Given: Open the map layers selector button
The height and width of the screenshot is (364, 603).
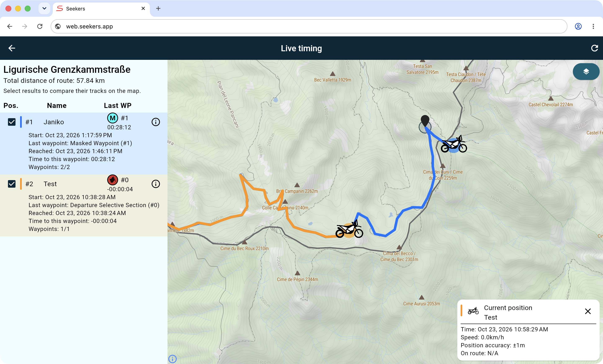Looking at the screenshot, I should 586,72.
